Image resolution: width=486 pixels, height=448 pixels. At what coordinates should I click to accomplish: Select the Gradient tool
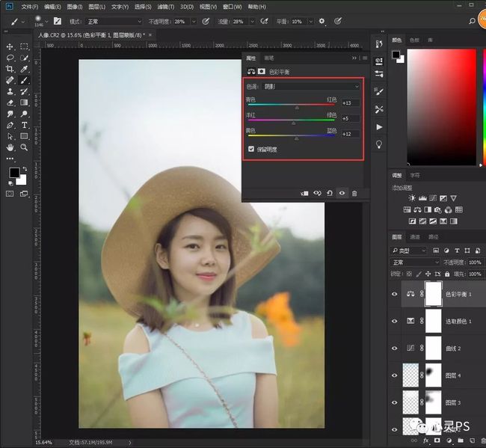[24, 102]
